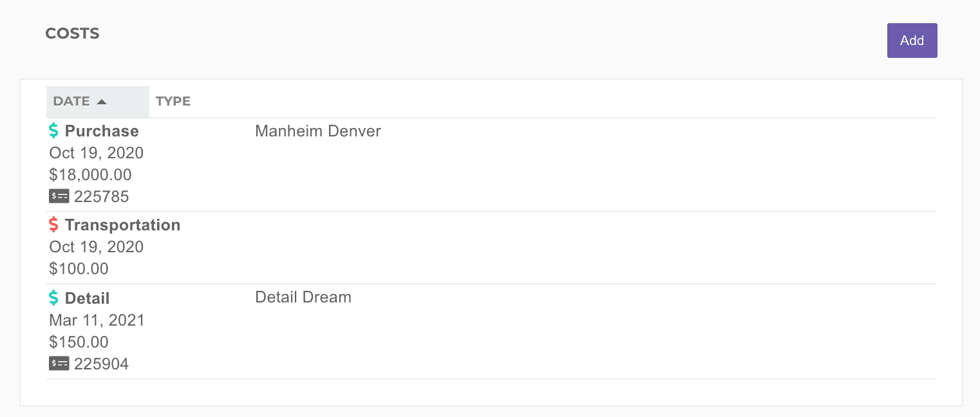
Task: Sort costs by the Date column
Action: click(x=71, y=102)
